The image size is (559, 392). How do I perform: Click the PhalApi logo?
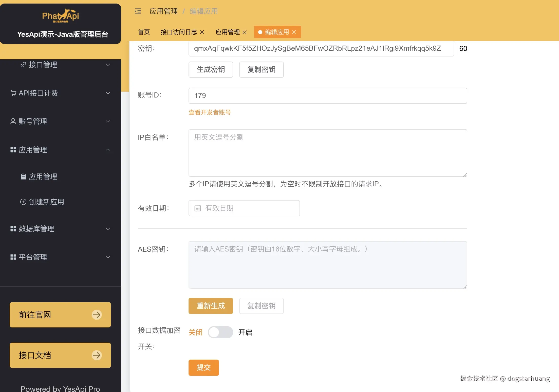coord(61,16)
